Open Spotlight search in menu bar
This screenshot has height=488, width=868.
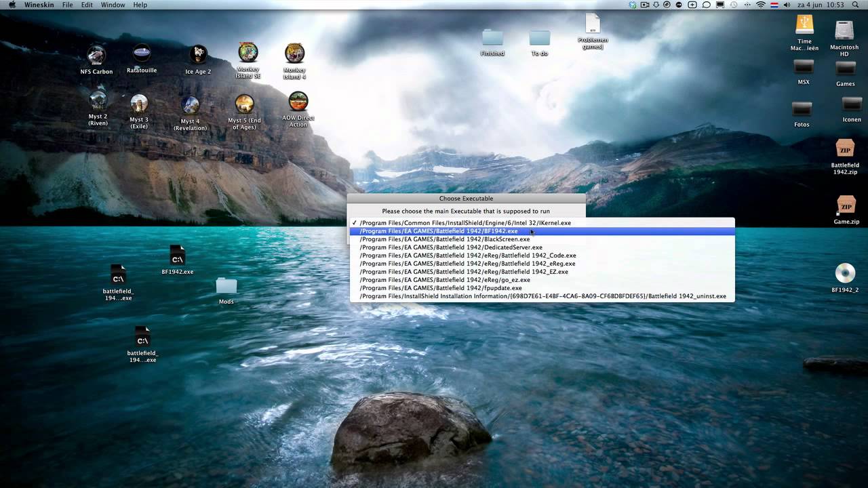click(x=856, y=5)
